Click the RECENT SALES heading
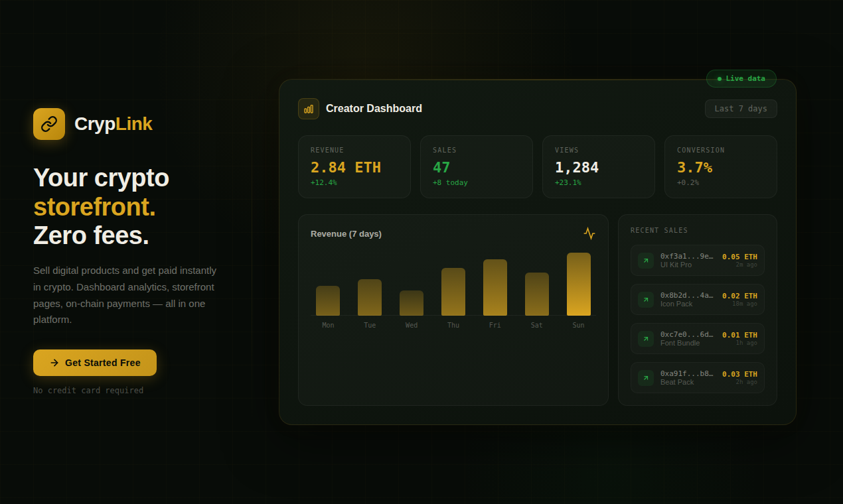 point(659,231)
